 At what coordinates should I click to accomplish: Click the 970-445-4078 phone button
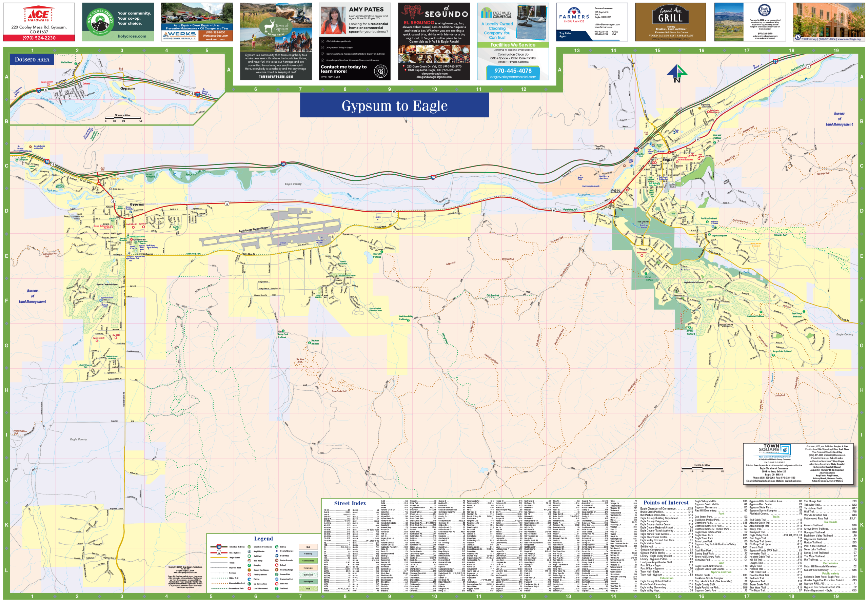point(513,71)
